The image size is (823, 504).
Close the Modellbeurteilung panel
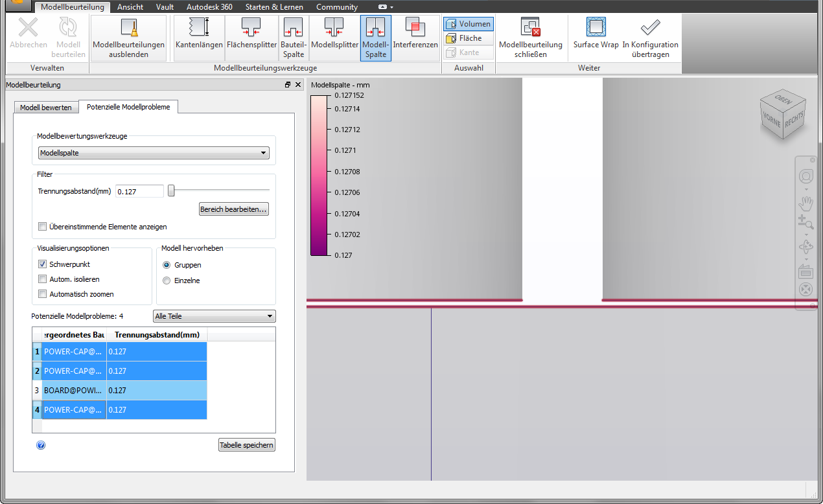[x=298, y=85]
